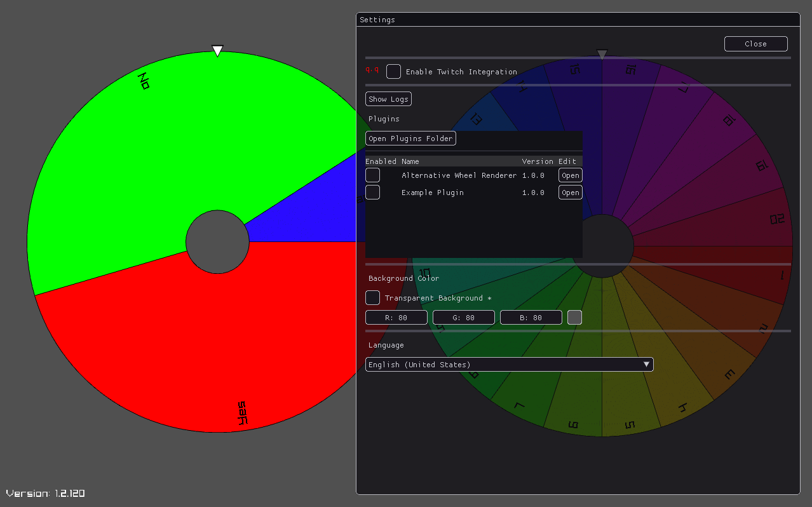Open the Alternative Wheel Renderer plugin editor
Image resolution: width=812 pixels, height=507 pixels.
coord(570,175)
